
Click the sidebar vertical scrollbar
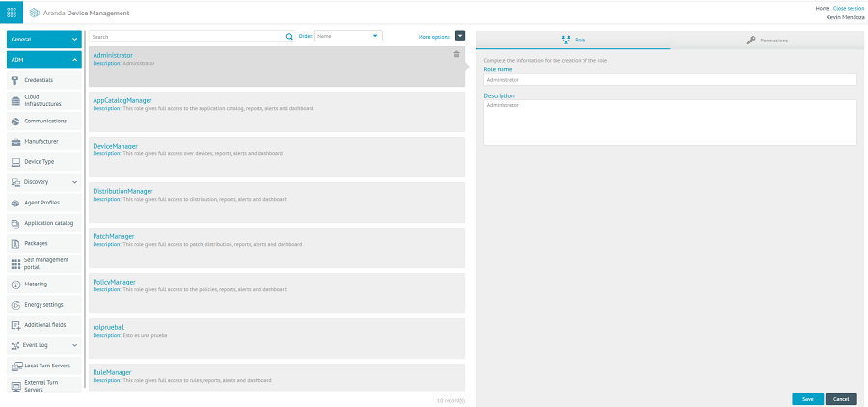click(84, 210)
